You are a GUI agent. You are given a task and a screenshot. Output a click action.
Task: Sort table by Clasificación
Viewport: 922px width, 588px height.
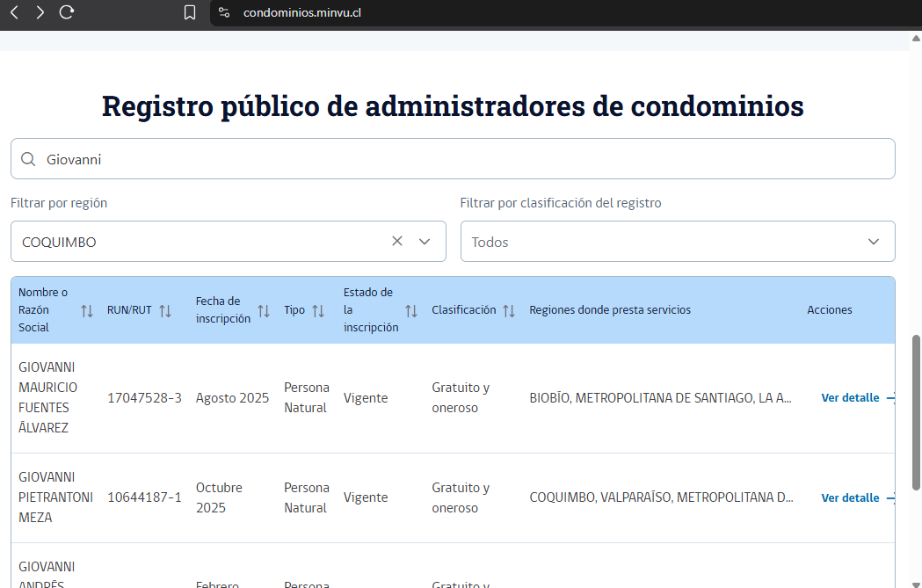click(509, 310)
